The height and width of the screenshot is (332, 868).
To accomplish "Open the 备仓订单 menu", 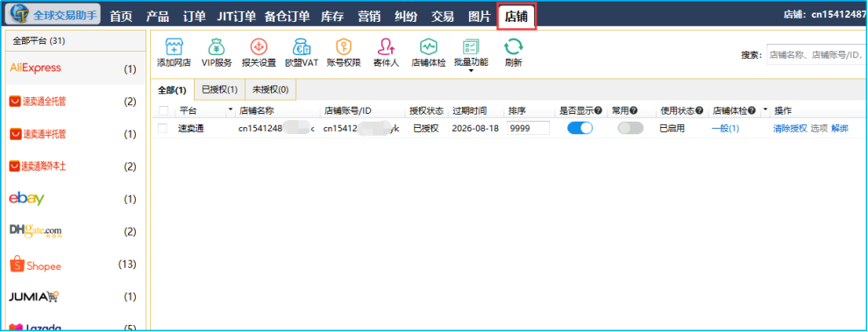I will (287, 17).
